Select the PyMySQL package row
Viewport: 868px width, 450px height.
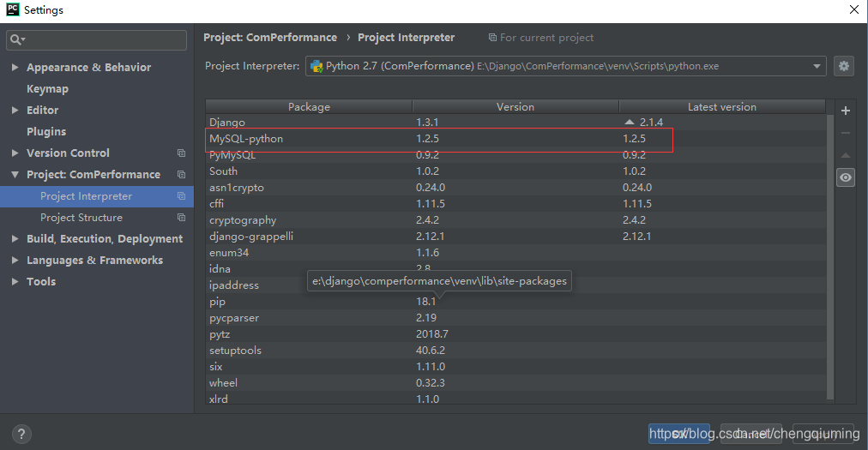(x=516, y=155)
